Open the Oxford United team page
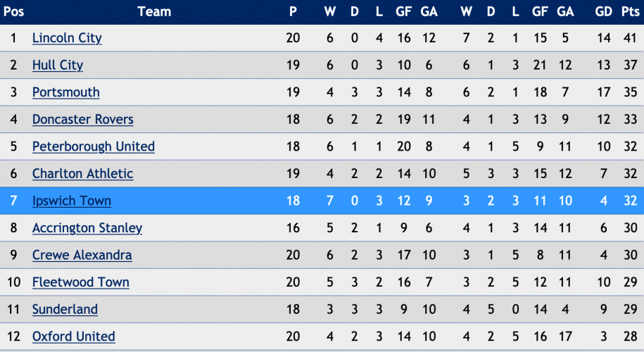This screenshot has height=352, width=644. pyautogui.click(x=74, y=337)
